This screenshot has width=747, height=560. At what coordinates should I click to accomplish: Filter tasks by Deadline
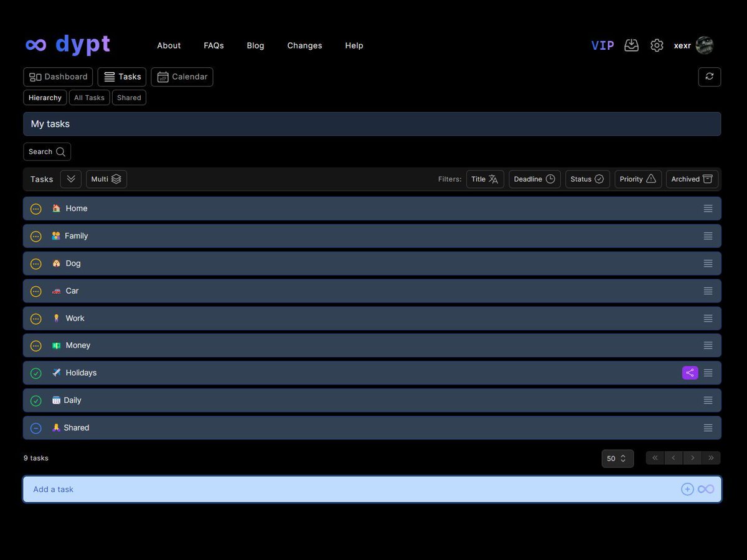535,179
